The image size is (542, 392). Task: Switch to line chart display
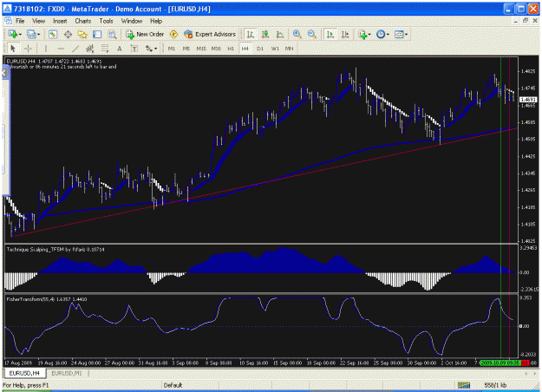point(280,34)
